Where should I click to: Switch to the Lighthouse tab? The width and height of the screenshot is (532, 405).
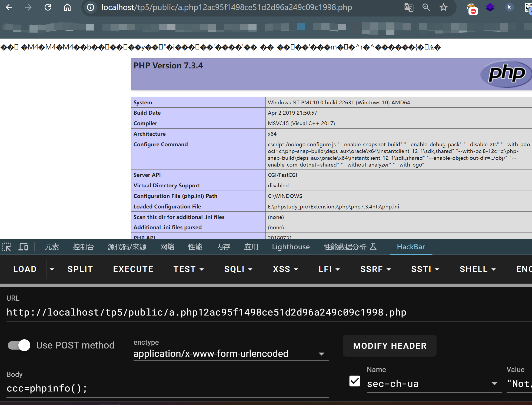291,247
